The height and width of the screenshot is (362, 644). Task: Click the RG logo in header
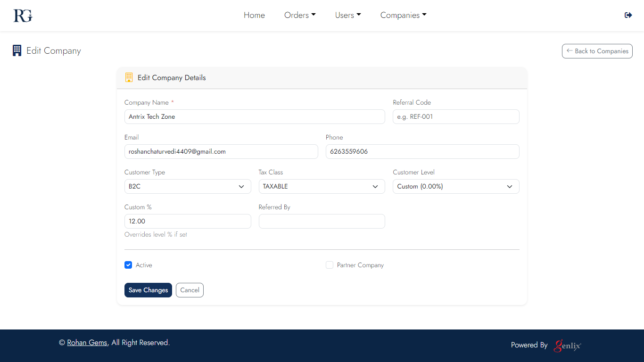[23, 16]
